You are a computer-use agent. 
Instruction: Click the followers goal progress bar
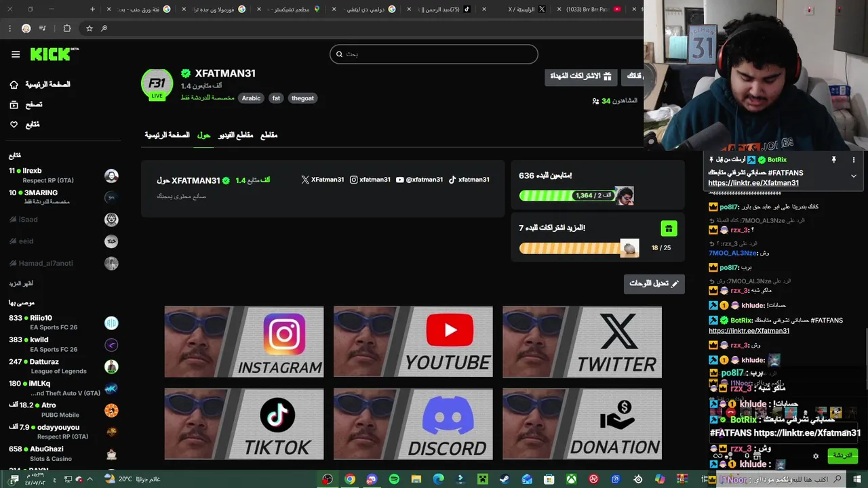click(576, 196)
